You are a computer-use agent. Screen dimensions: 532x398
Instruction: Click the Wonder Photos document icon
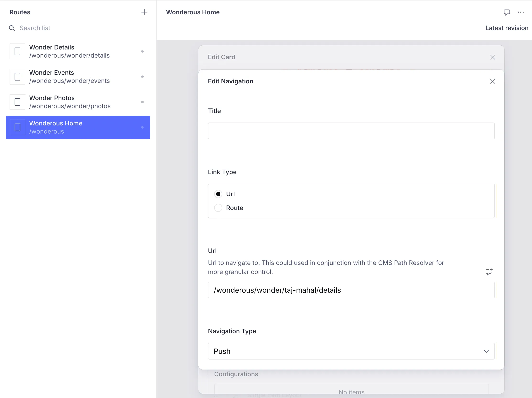pyautogui.click(x=17, y=102)
